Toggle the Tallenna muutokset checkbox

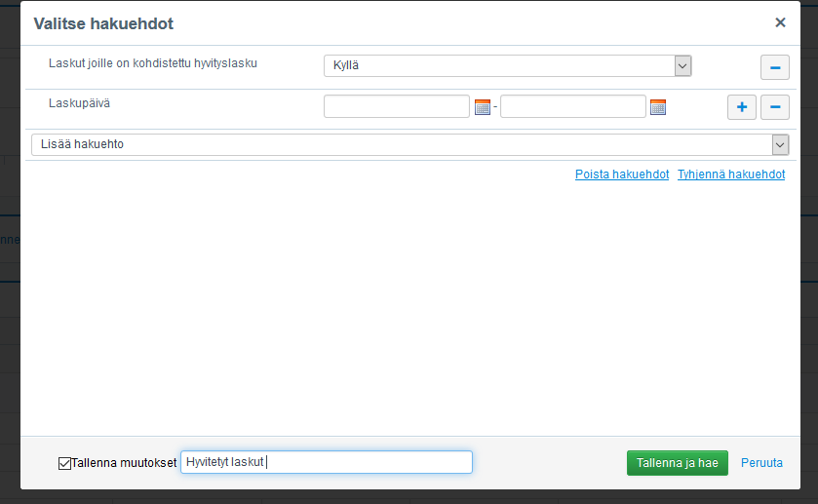point(65,463)
